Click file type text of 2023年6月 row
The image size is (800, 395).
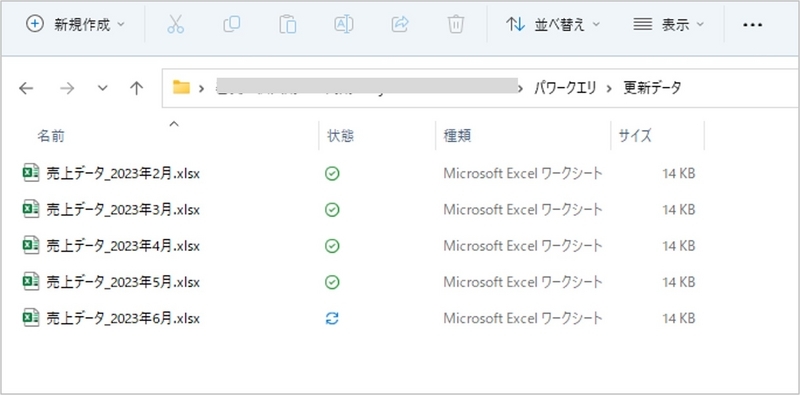tap(522, 318)
